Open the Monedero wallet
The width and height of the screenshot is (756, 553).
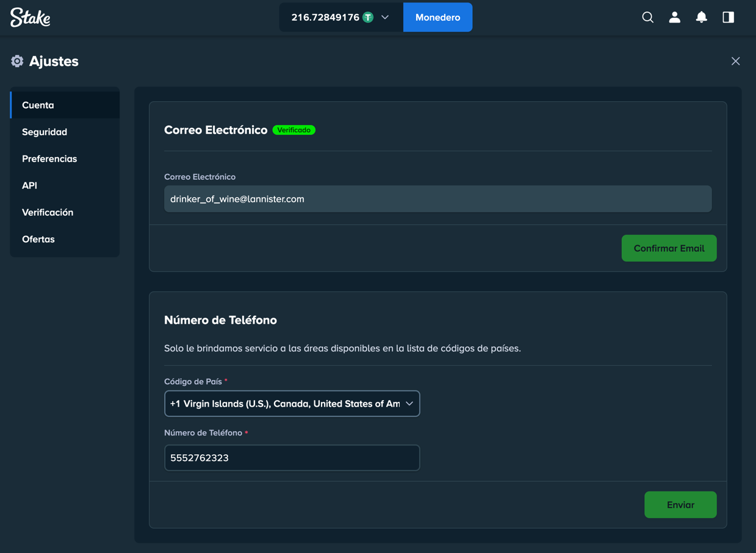coord(437,17)
